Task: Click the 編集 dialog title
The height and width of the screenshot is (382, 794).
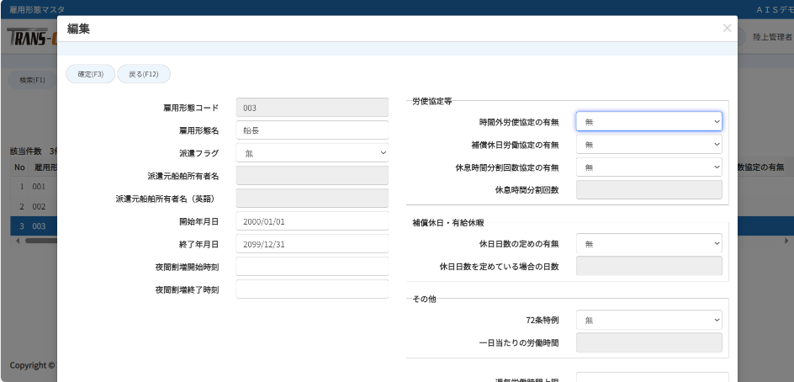Action: tap(78, 29)
